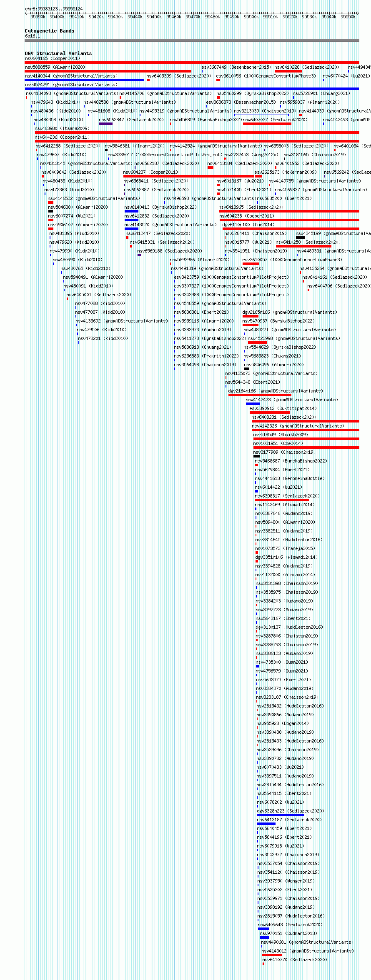The height and width of the screenshot is (980, 371).
Task: Open variant nsv6070424 (Wu2021)
Action: pyautogui.click(x=346, y=76)
